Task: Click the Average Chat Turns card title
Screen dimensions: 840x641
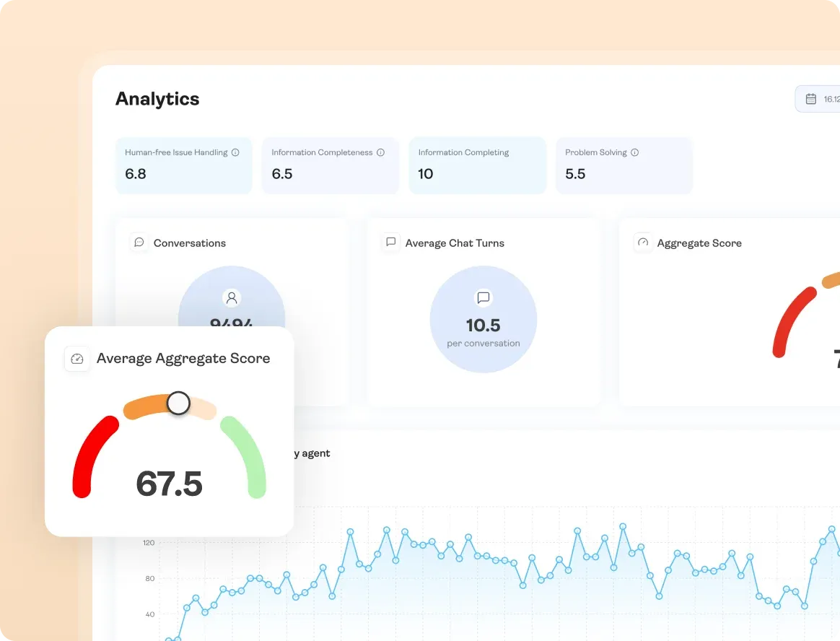Action: (455, 243)
